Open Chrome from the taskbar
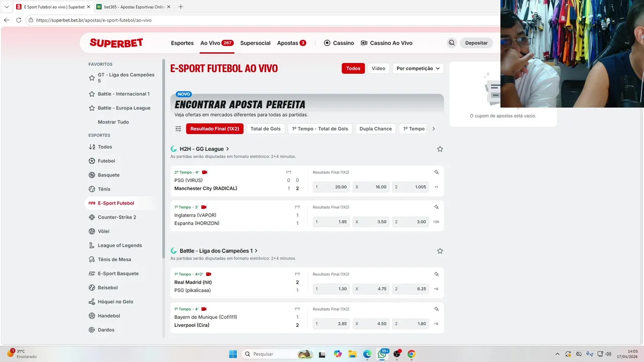The width and height of the screenshot is (644, 362). tap(411, 354)
